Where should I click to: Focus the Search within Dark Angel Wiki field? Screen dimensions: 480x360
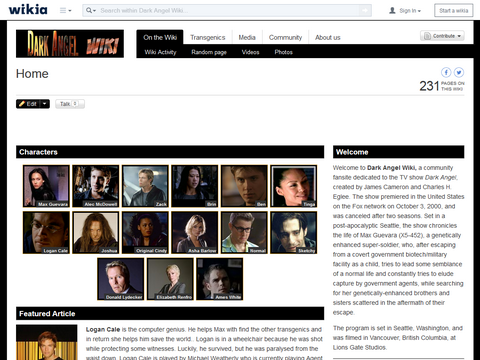pos(227,11)
